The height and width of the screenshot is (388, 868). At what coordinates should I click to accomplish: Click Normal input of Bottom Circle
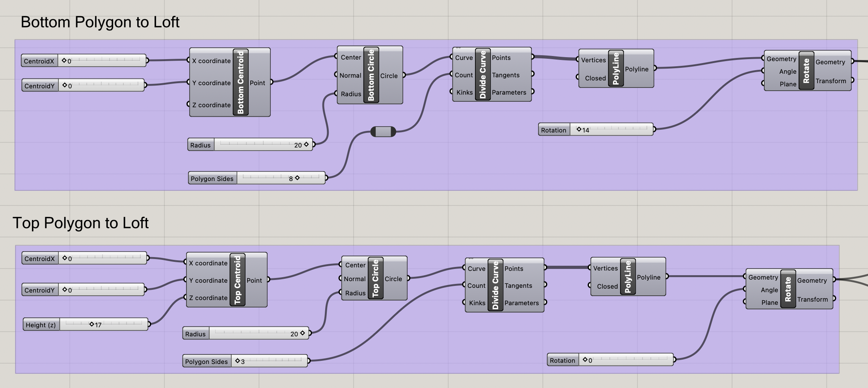350,75
